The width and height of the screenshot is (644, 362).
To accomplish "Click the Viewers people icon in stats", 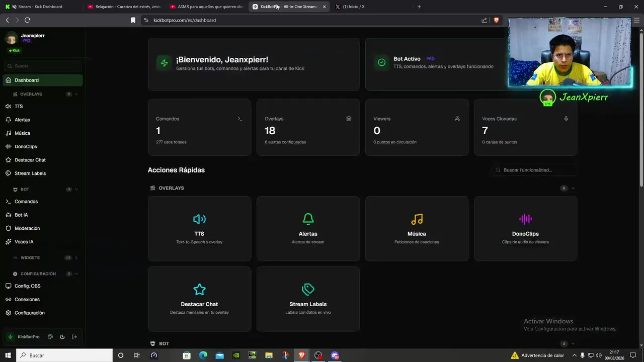I will click(457, 119).
